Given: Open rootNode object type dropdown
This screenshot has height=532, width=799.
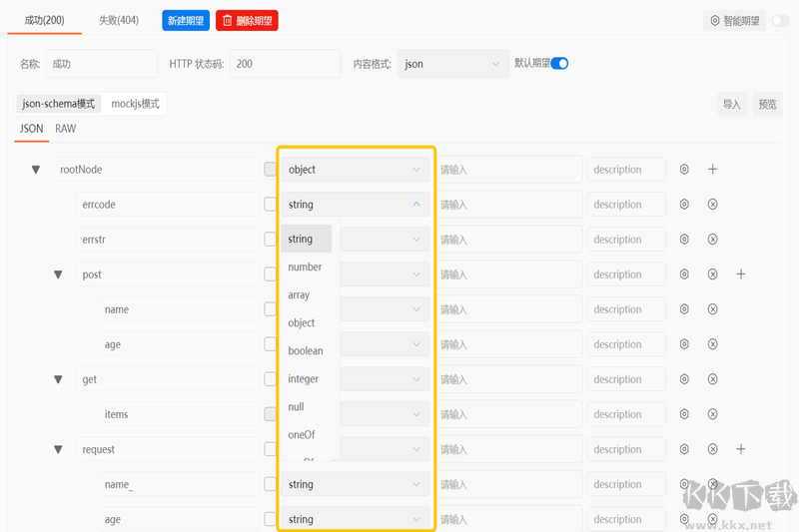Looking at the screenshot, I should (355, 169).
